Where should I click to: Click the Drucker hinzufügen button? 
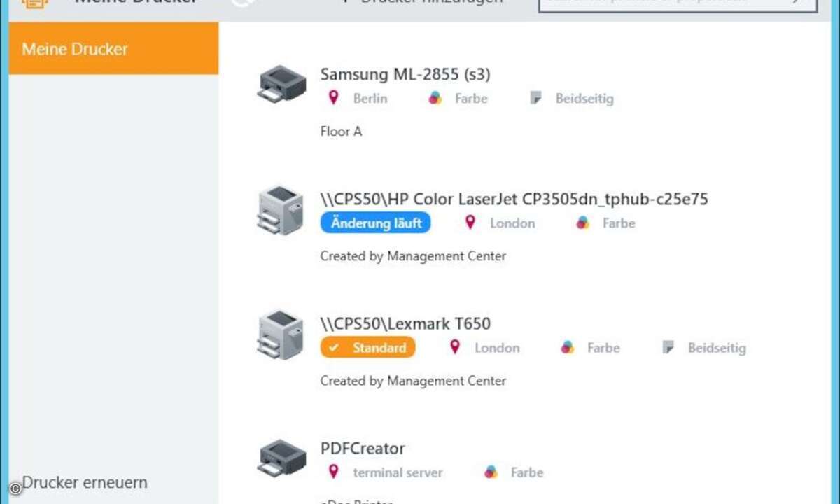click(422, 2)
